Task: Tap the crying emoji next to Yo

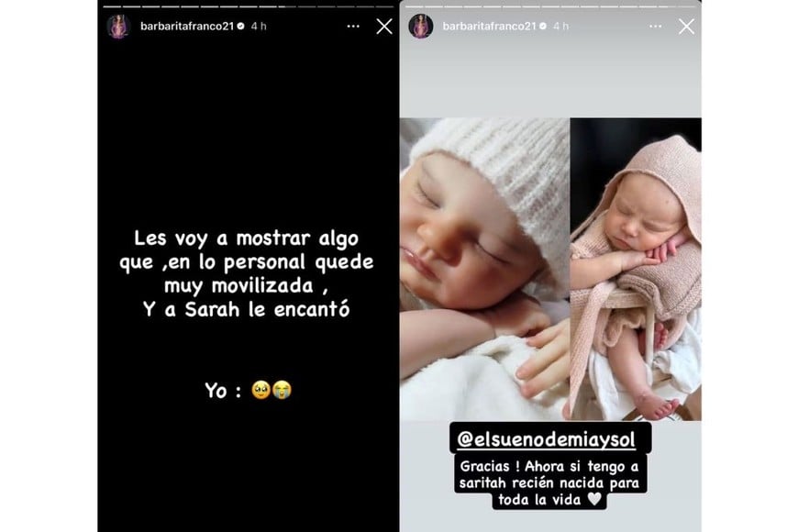Action: pyautogui.click(x=282, y=390)
